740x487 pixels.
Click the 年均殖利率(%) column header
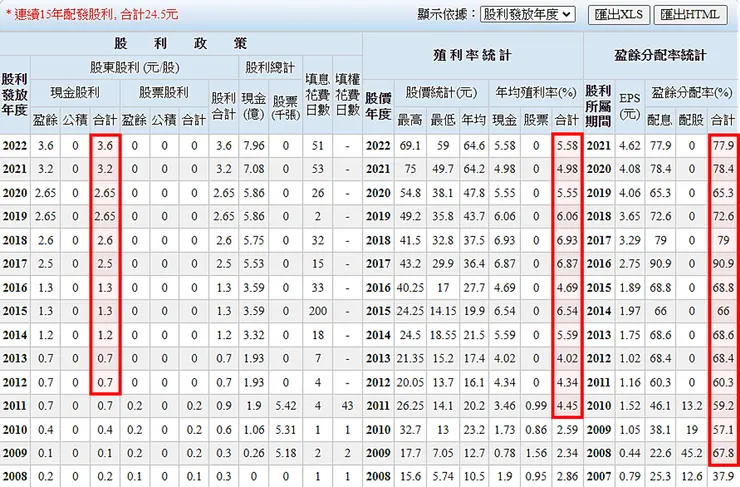[x=536, y=92]
